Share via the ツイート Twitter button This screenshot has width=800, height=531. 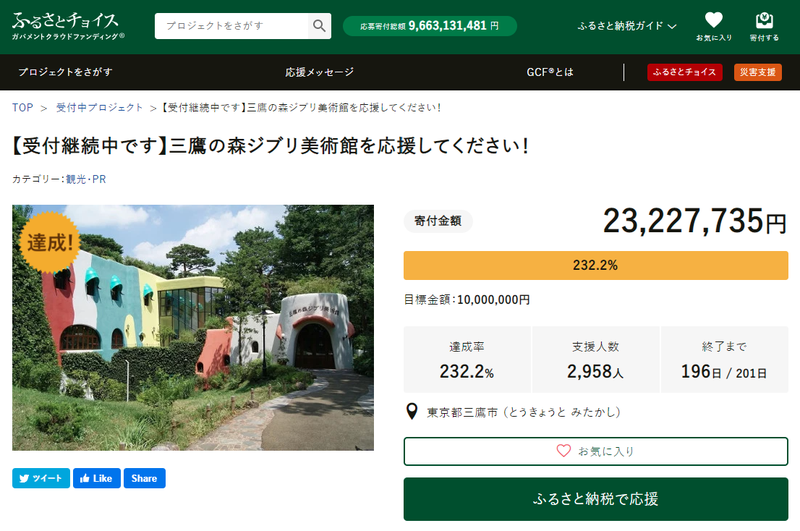point(41,478)
